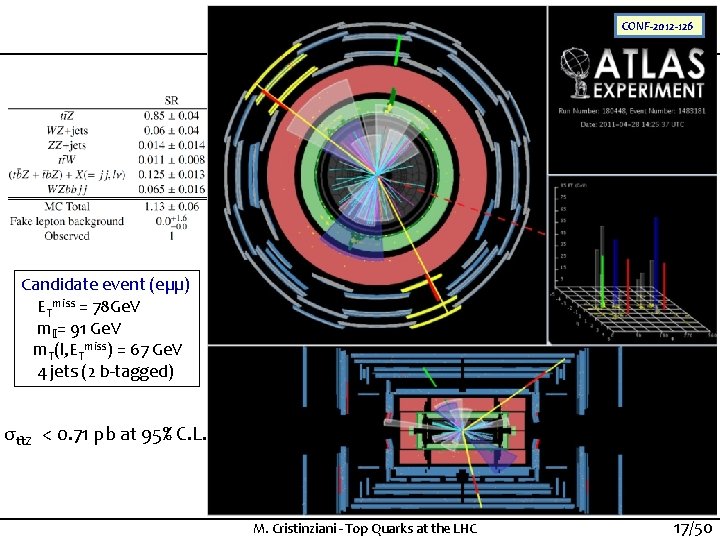Click the ATLAS EXPERIMENT title text
The height and width of the screenshot is (540, 720).
click(x=650, y=73)
